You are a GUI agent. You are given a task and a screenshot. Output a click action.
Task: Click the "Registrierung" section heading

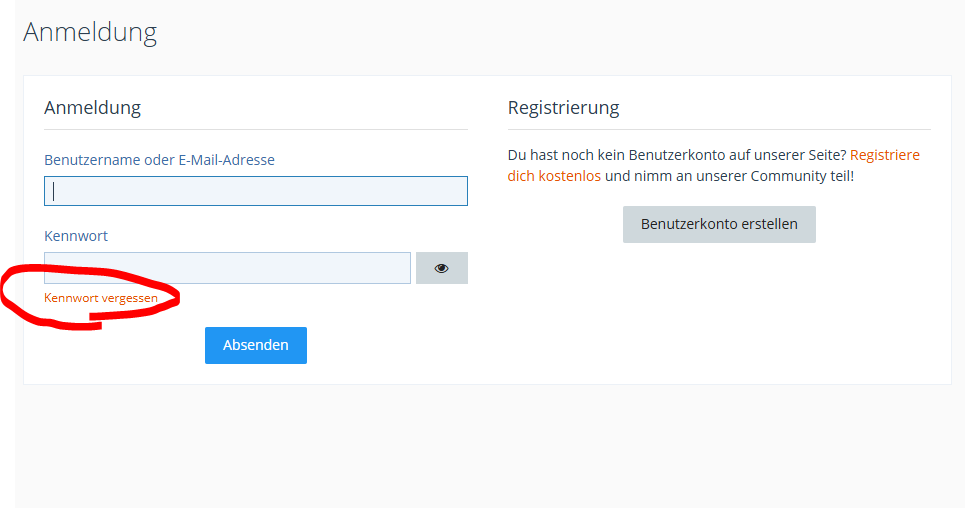563,107
